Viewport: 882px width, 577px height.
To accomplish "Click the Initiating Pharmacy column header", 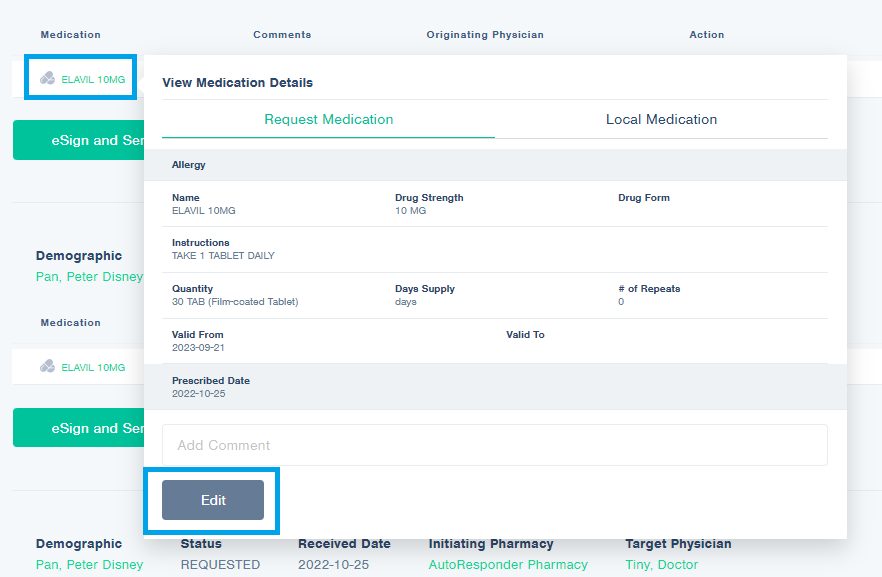I will 490,544.
